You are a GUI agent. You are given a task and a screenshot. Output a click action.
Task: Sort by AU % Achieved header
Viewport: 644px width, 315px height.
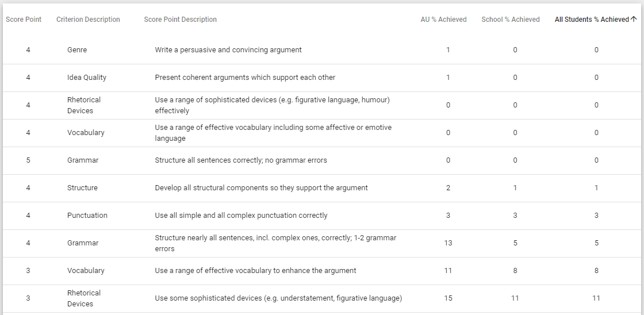[443, 20]
